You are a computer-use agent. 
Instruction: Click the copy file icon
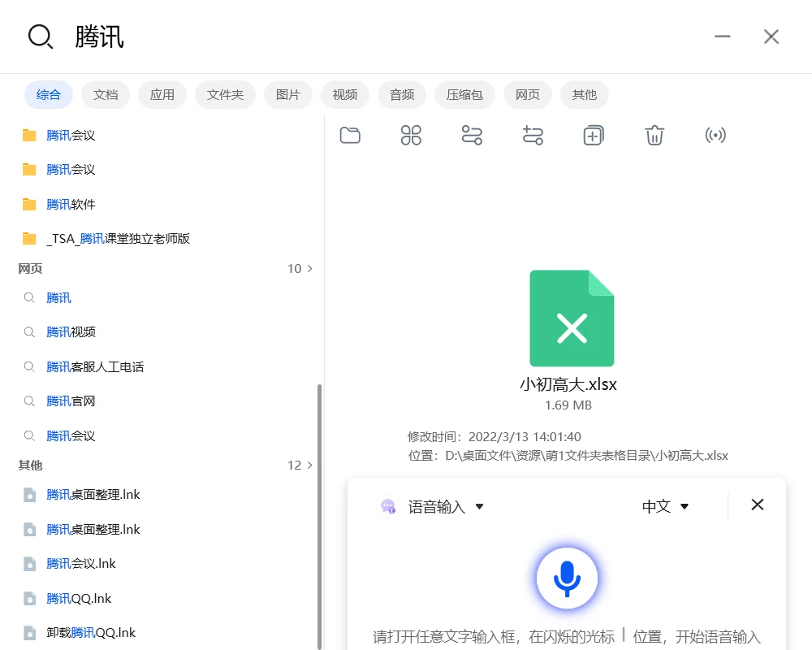594,135
